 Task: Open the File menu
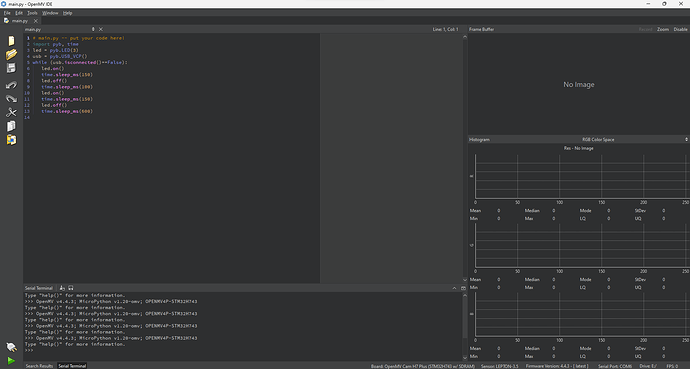click(x=7, y=13)
